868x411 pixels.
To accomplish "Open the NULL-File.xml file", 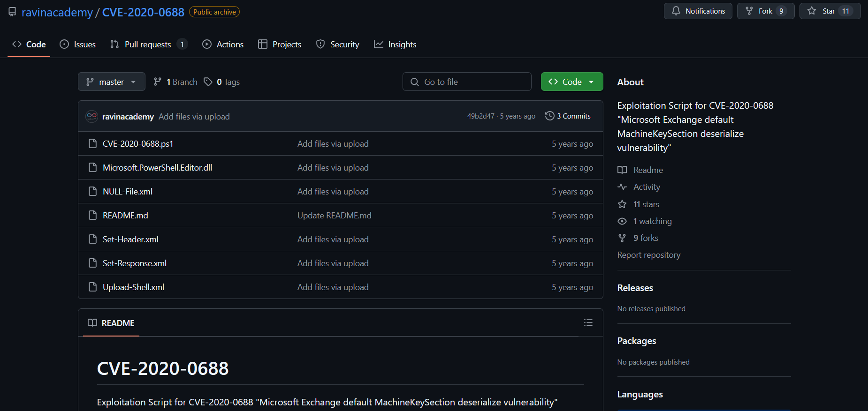I will click(128, 192).
